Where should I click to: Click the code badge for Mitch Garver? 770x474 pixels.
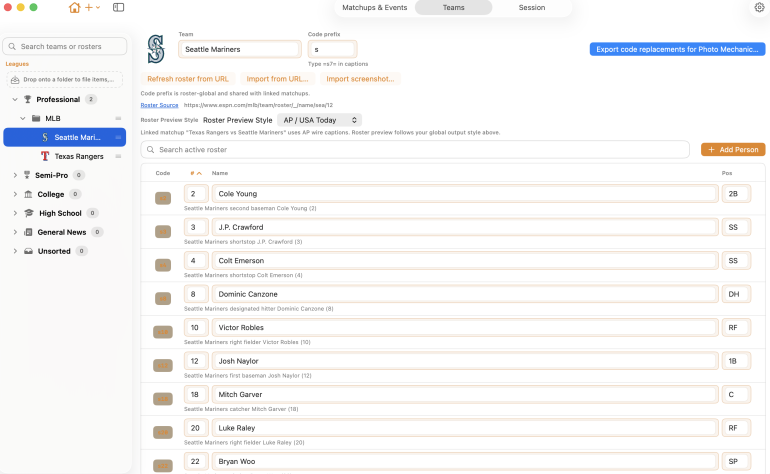coord(163,399)
